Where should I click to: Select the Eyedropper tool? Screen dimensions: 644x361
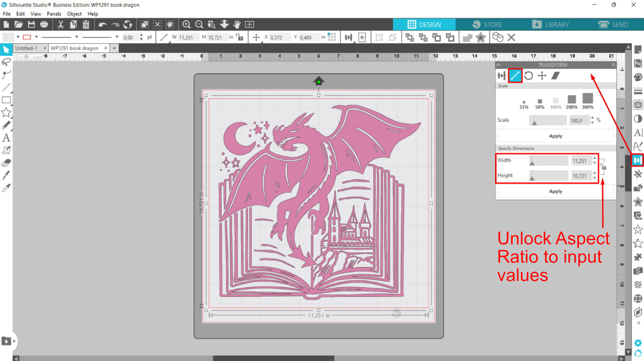(6, 188)
